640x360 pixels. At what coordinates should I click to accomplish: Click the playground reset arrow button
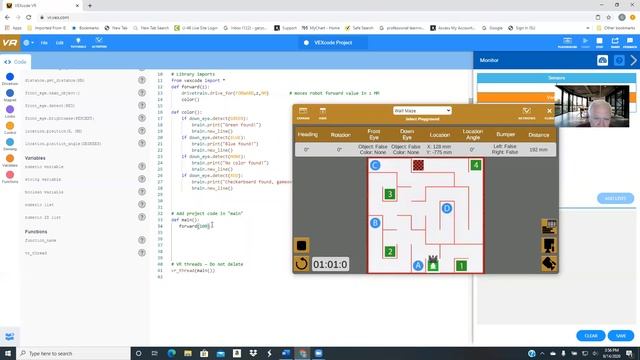coord(302,264)
